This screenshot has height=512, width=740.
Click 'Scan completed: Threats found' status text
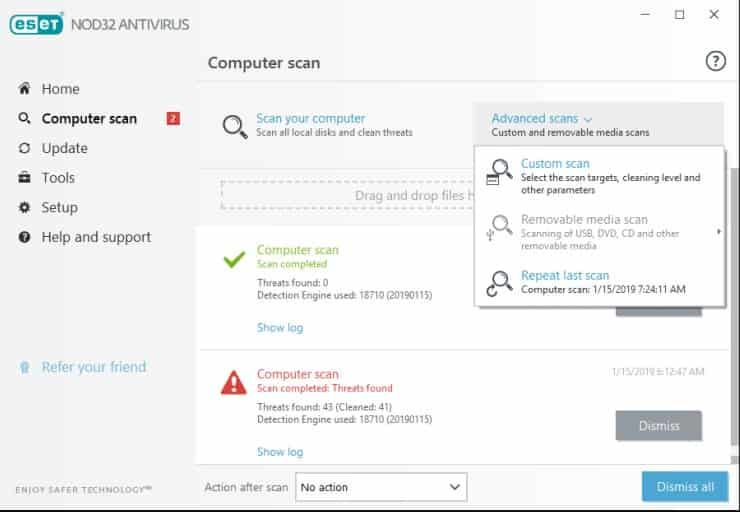pos(325,388)
